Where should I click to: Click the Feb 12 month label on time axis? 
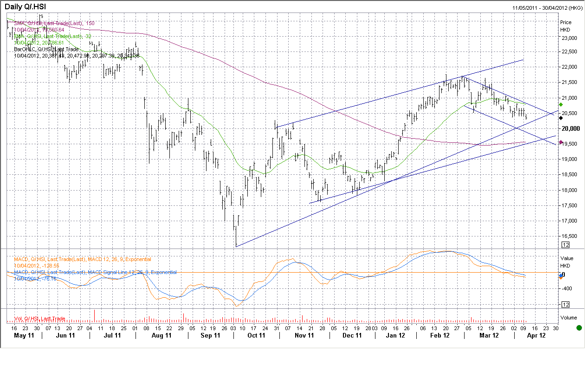[x=440, y=336]
